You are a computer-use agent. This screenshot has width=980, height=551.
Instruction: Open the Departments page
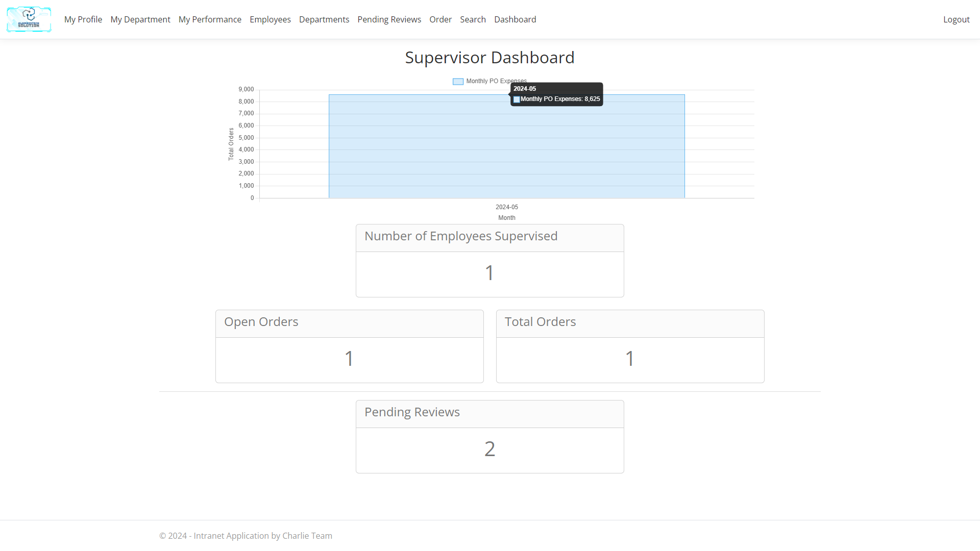pos(324,19)
